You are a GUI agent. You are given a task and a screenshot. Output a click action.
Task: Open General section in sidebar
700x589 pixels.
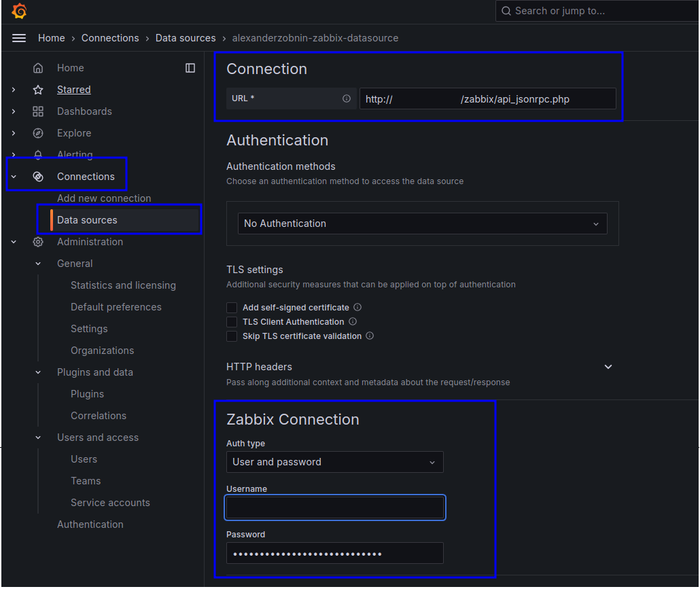(x=75, y=264)
